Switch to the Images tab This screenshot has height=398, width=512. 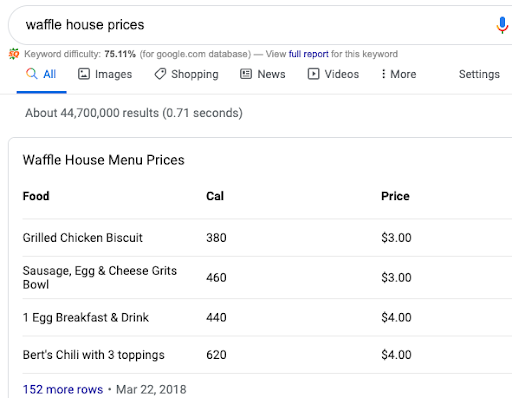click(105, 74)
